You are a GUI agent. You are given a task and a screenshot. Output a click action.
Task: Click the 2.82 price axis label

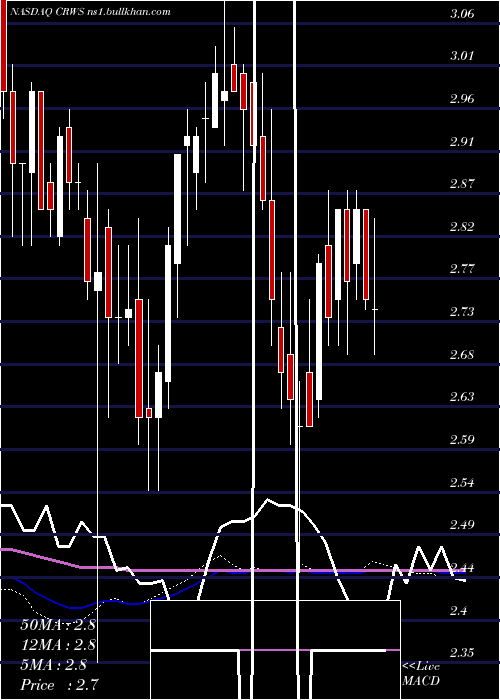462,227
